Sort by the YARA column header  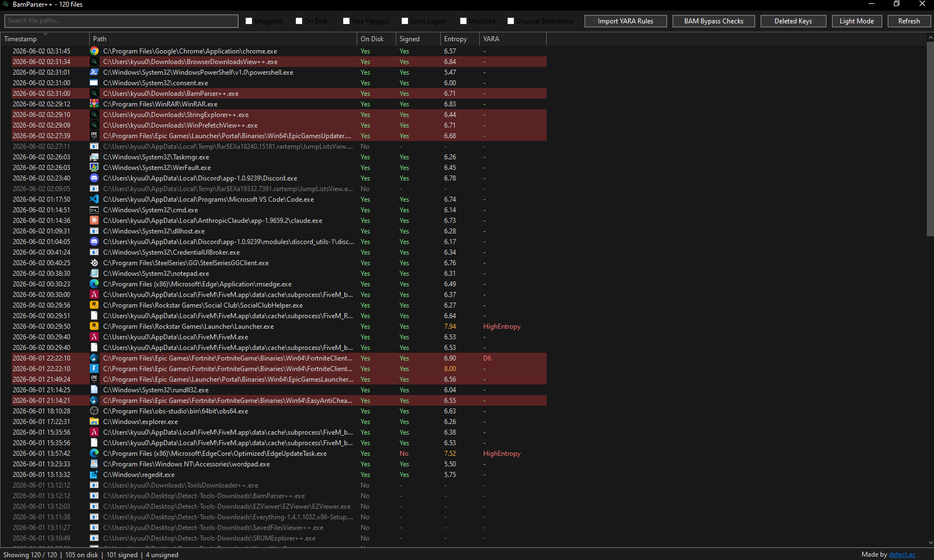[x=513, y=39]
